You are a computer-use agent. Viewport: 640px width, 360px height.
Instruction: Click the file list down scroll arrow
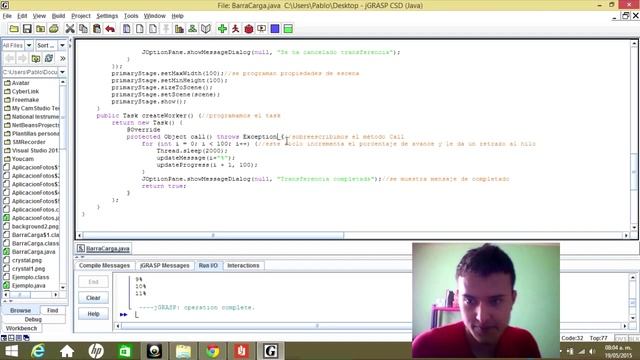point(62,287)
